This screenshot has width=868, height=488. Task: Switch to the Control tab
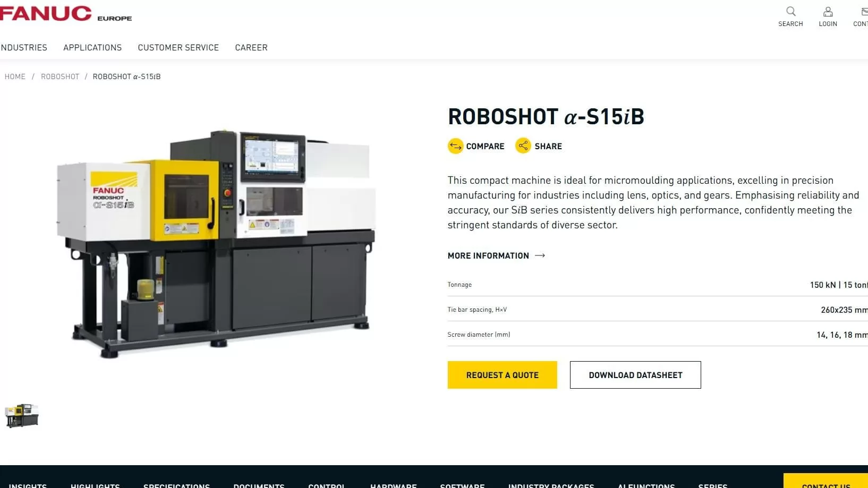[327, 485]
